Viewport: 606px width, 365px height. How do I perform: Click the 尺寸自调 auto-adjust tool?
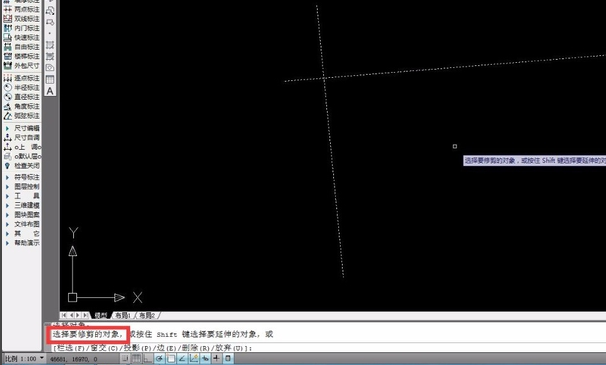click(22, 138)
